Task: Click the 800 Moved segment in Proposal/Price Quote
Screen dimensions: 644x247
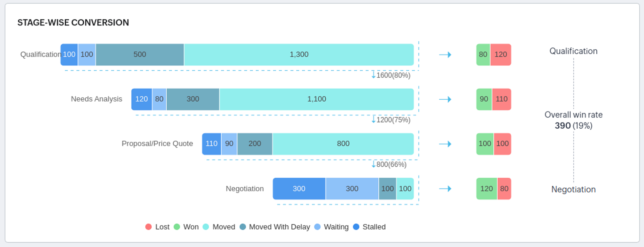Action: (343, 144)
